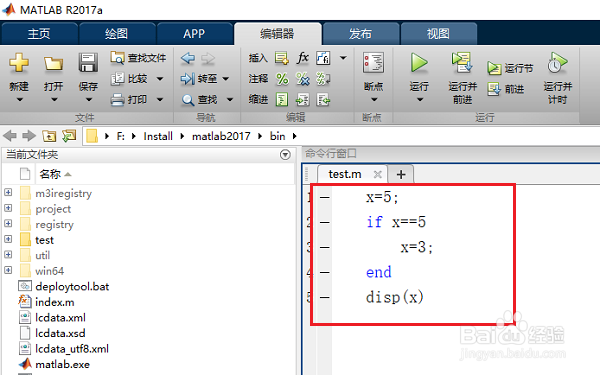Browse for folder icon
The image size is (600, 375).
tap(69, 136)
